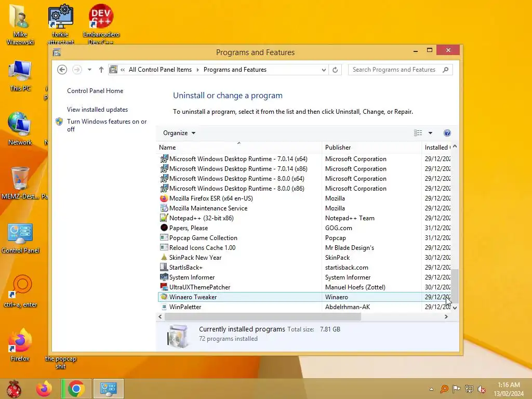Open recent locations dropdown arrow
Viewport: 532px width, 399px height.
click(x=89, y=70)
